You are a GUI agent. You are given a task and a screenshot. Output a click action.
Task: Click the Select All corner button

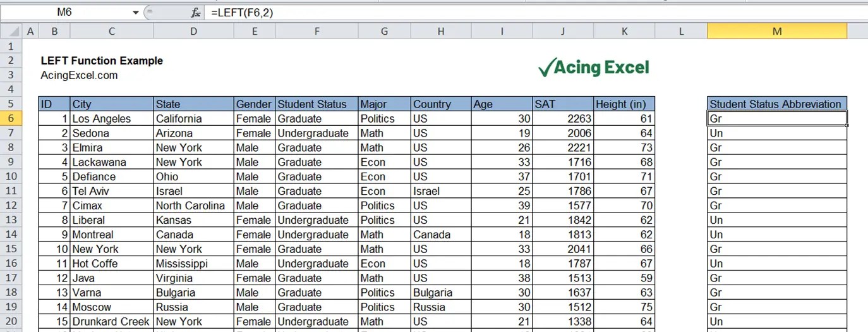pyautogui.click(x=11, y=32)
